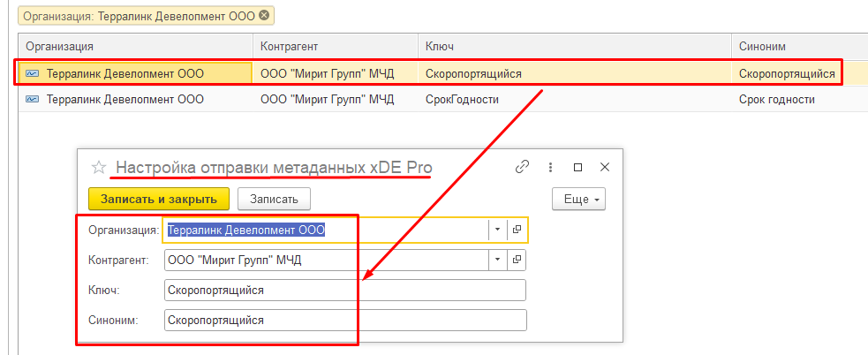
Task: Click into the Организация input field
Action: click(x=326, y=230)
